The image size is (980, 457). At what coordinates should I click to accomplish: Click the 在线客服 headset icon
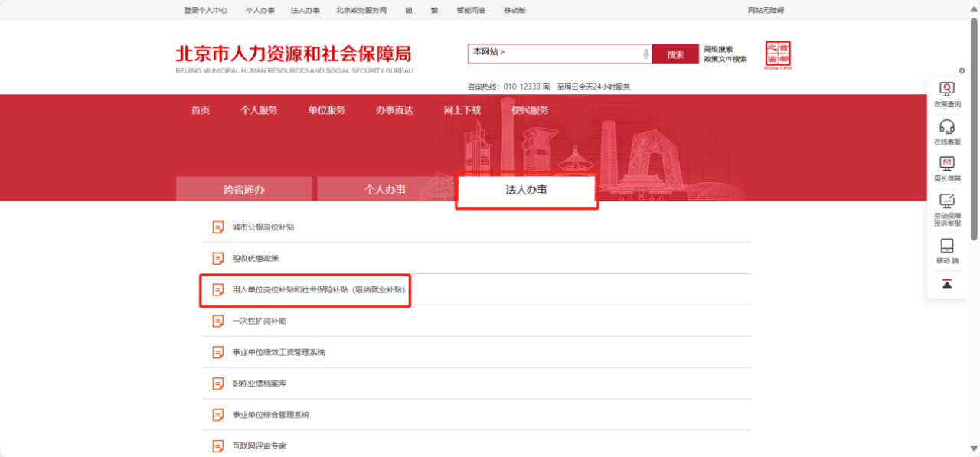pyautogui.click(x=947, y=127)
